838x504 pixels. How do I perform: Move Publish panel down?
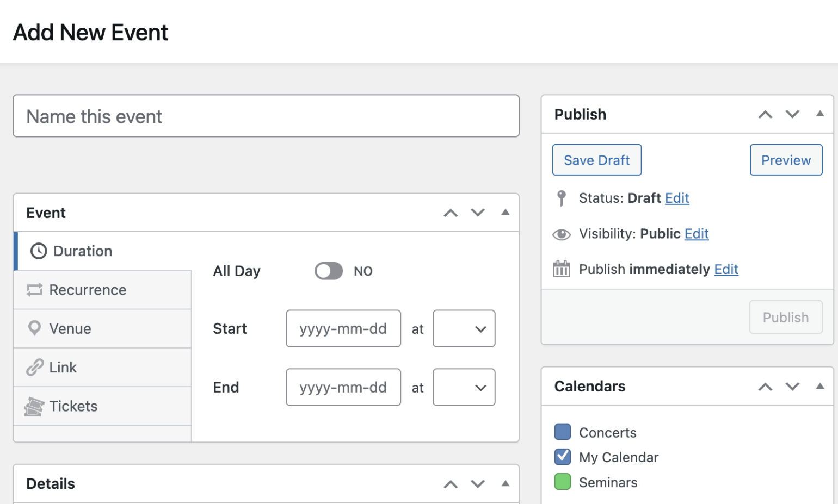point(793,115)
